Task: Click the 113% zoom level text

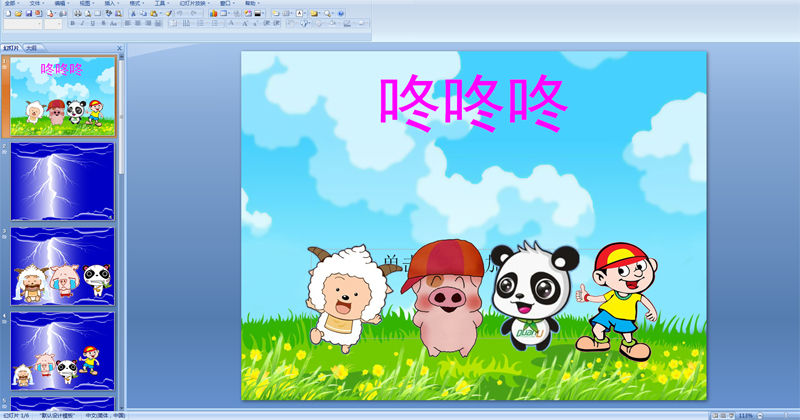Action: pyautogui.click(x=745, y=415)
